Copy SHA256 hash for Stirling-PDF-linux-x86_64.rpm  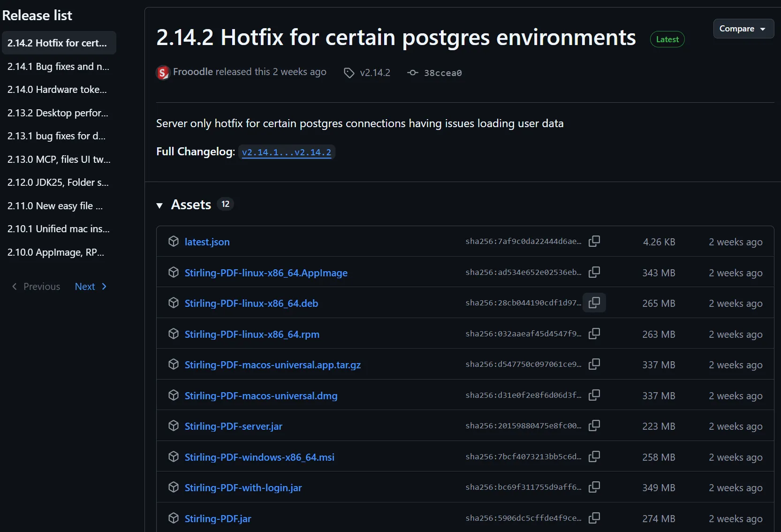click(x=594, y=334)
